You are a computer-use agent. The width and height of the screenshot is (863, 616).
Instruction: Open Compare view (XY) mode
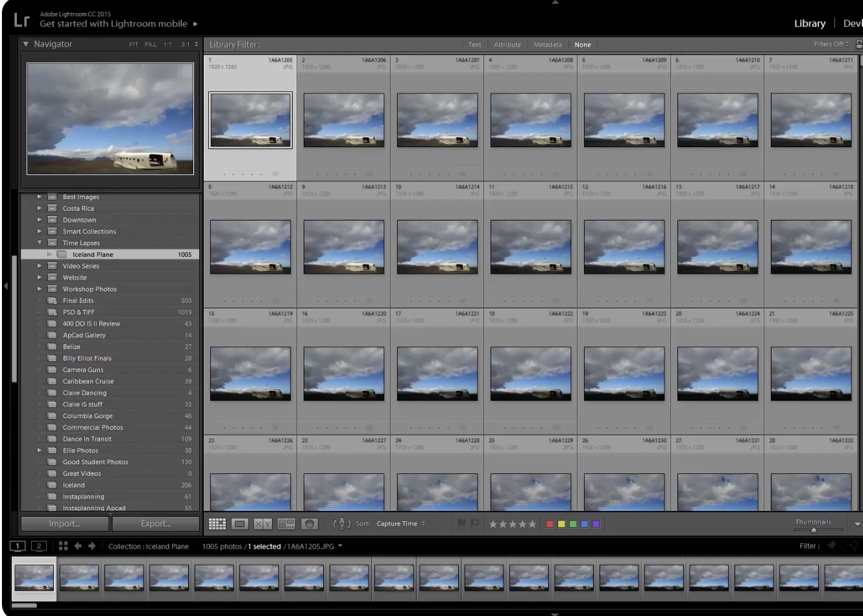tap(263, 524)
